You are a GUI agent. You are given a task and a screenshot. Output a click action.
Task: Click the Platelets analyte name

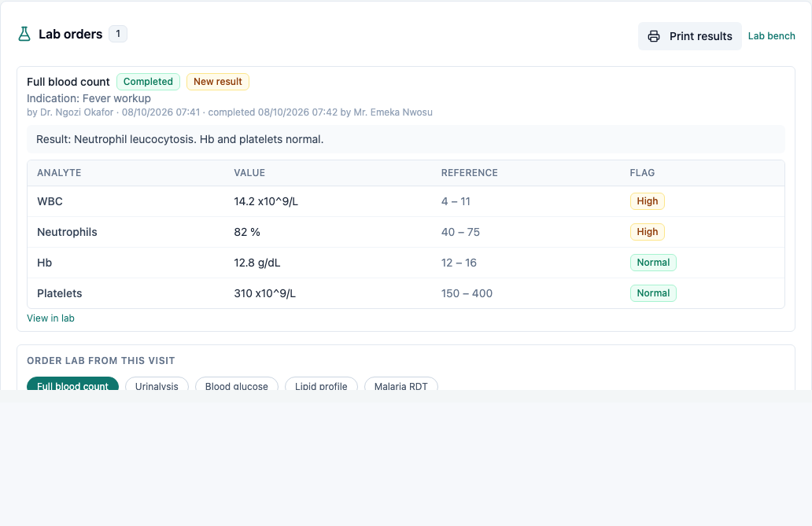click(60, 293)
